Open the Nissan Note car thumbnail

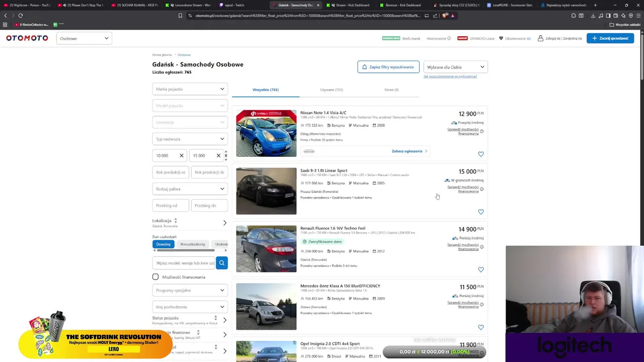tap(266, 133)
